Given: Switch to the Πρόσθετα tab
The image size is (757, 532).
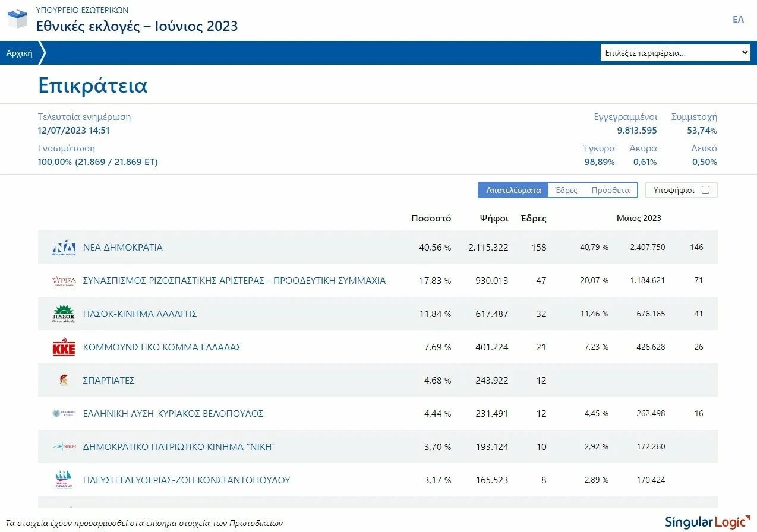Looking at the screenshot, I should coord(610,190).
